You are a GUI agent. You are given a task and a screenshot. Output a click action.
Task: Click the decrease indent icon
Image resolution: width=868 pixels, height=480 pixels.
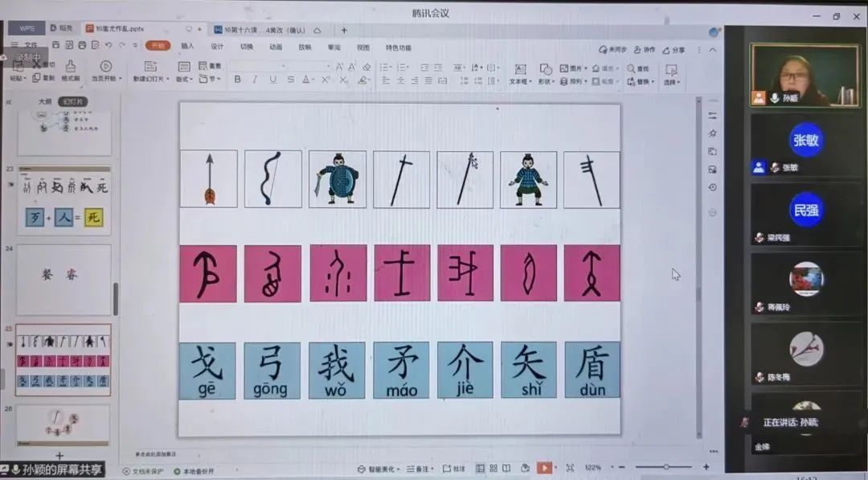point(424,68)
